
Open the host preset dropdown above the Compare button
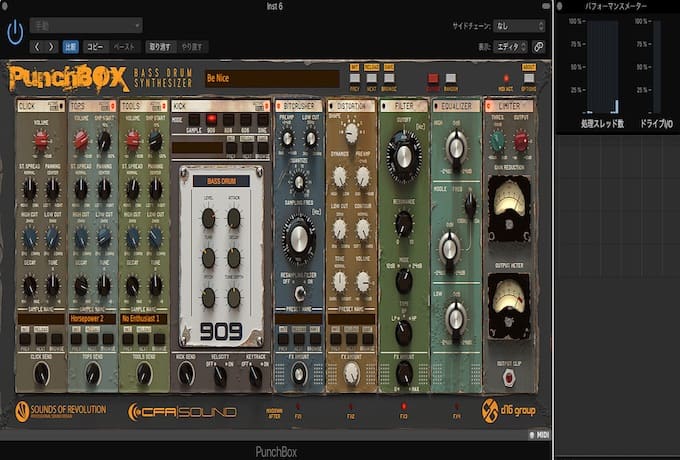[86, 26]
